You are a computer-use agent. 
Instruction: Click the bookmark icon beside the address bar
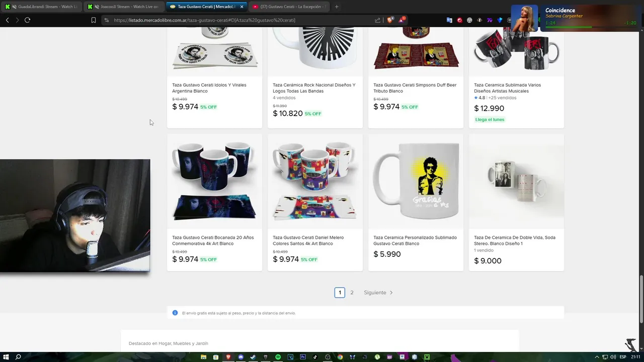[x=94, y=20]
